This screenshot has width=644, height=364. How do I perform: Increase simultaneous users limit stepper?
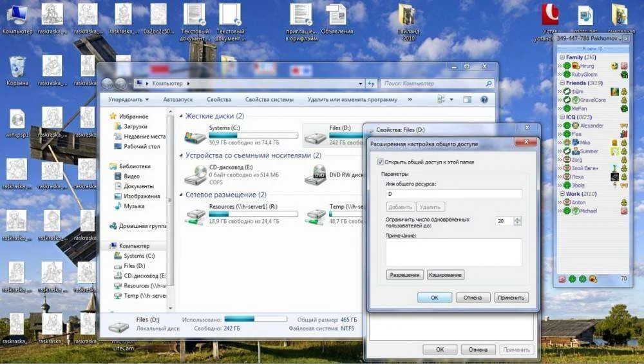pyautogui.click(x=518, y=218)
